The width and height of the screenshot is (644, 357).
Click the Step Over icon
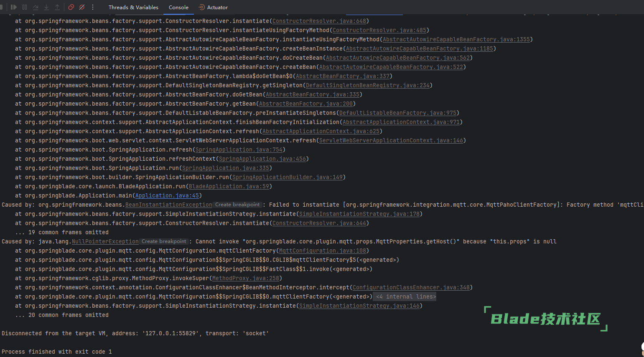coord(36,7)
